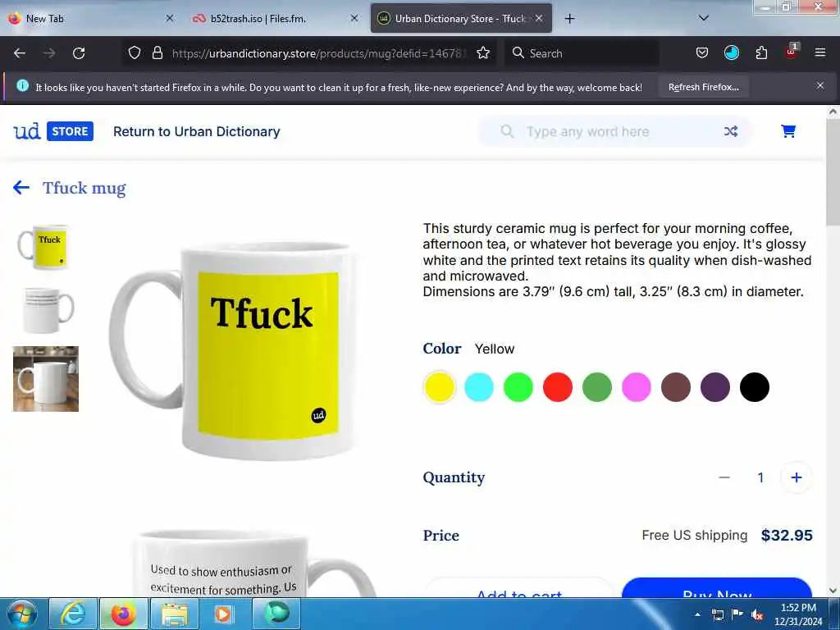Click the Free US shipping text
The height and width of the screenshot is (630, 840).
pyautogui.click(x=694, y=535)
